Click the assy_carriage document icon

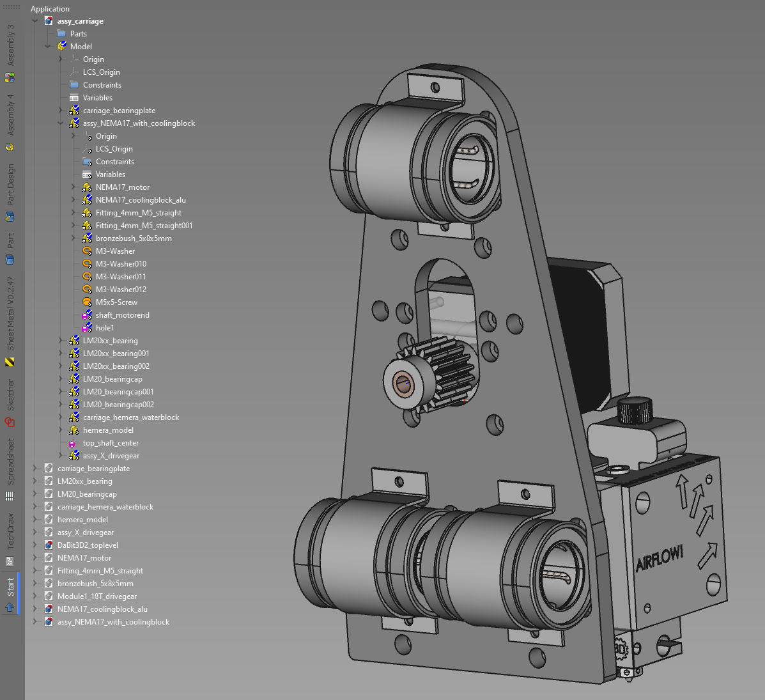[x=49, y=21]
